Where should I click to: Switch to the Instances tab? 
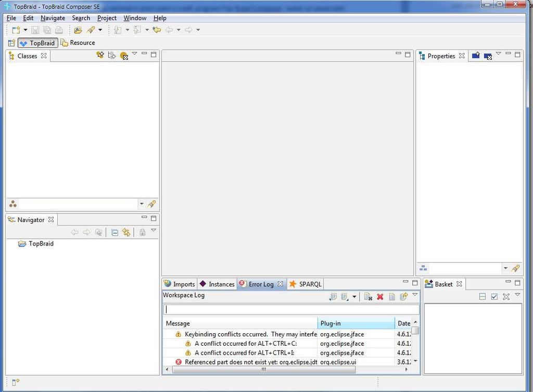coord(217,284)
